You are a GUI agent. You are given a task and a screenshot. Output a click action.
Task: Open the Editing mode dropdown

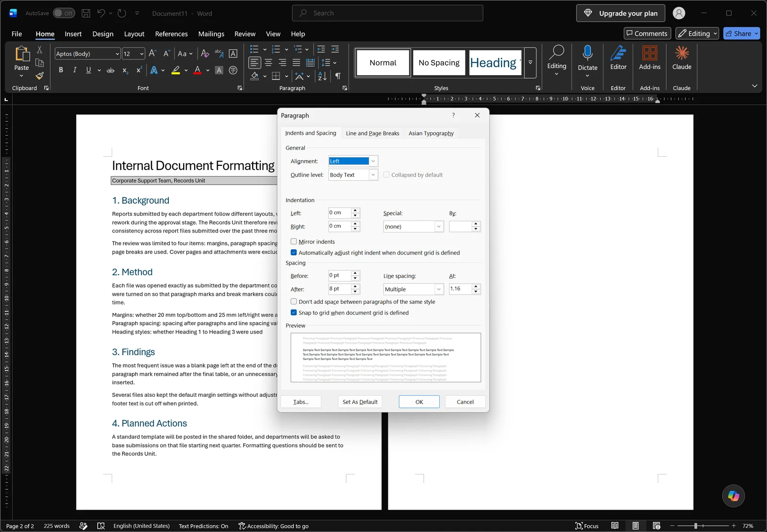coord(697,33)
